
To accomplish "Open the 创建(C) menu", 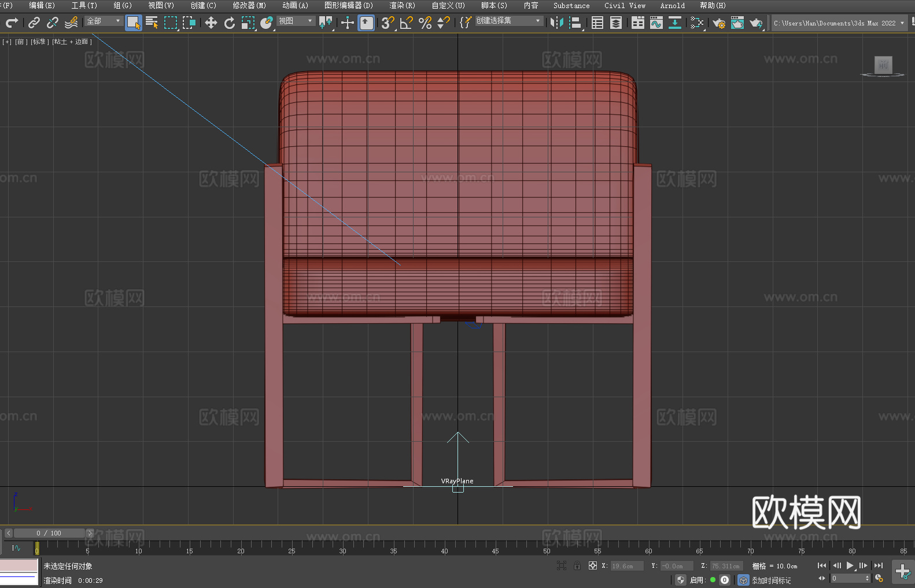I will [x=204, y=5].
